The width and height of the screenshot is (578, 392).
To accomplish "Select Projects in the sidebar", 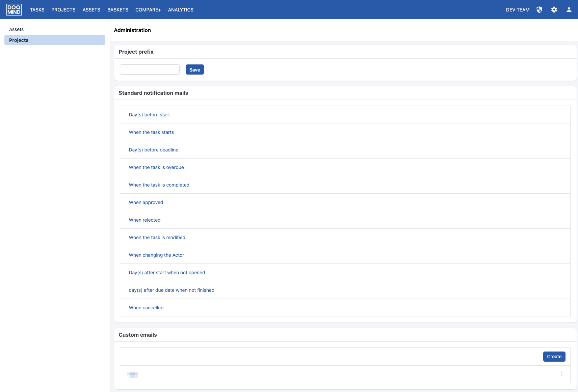I will (19, 40).
